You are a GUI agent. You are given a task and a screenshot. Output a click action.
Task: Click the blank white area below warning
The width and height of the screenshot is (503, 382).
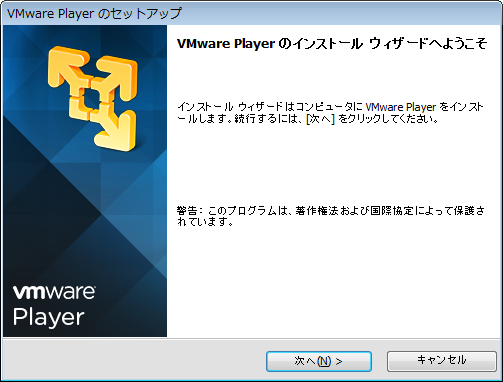[x=333, y=283]
